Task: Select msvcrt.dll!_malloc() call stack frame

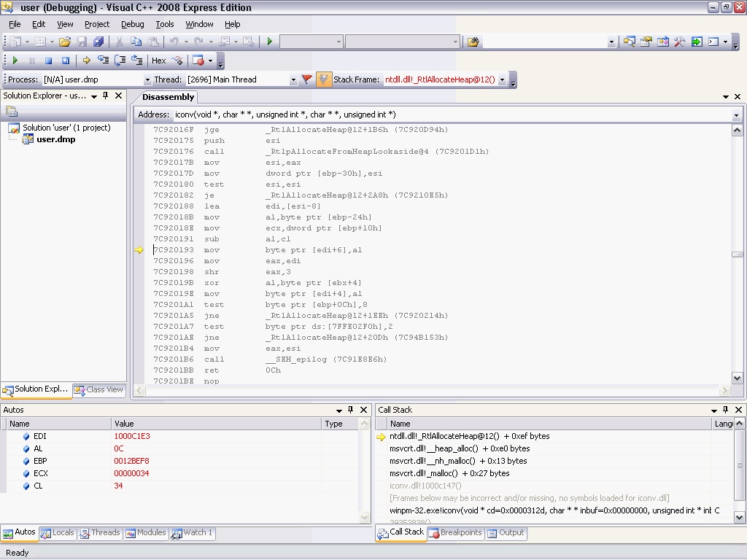Action: pyautogui.click(x=449, y=473)
